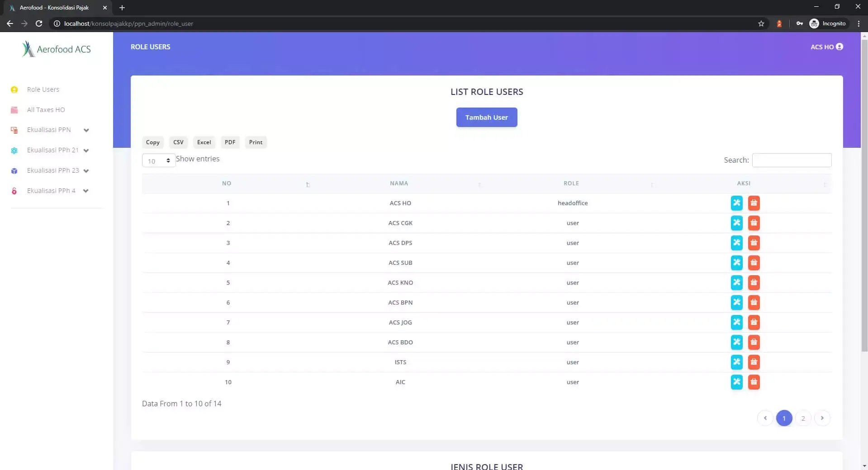
Task: Click the browser address bar URL
Action: pos(128,23)
